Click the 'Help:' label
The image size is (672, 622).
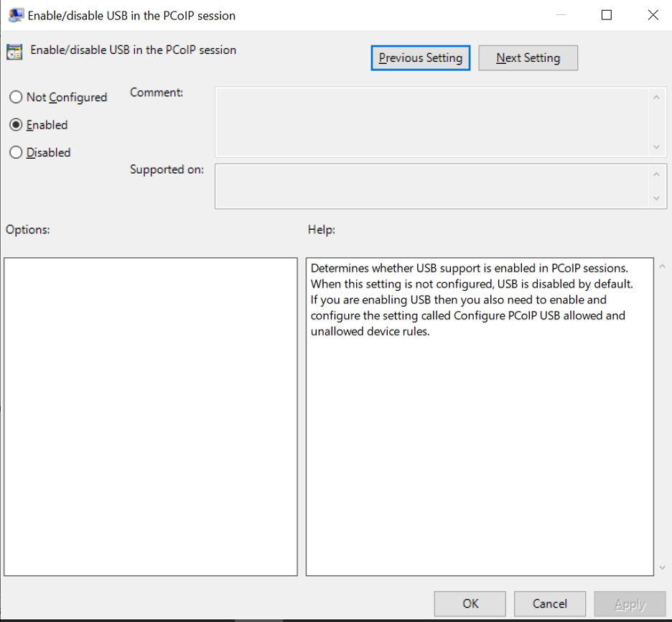[322, 230]
